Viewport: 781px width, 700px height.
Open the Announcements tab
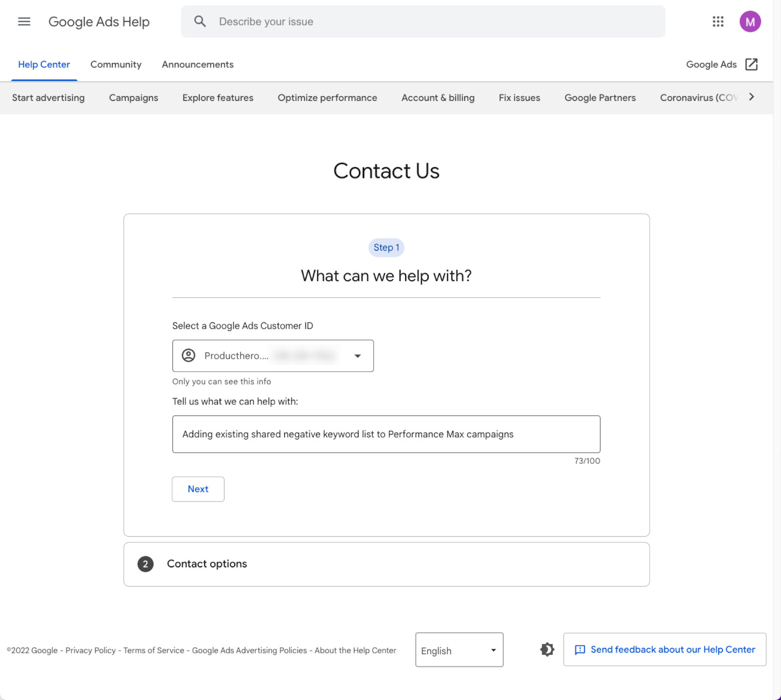click(198, 64)
